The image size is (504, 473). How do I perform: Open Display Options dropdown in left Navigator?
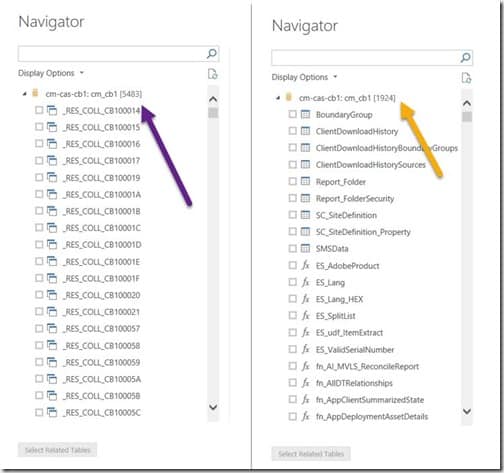(x=51, y=73)
